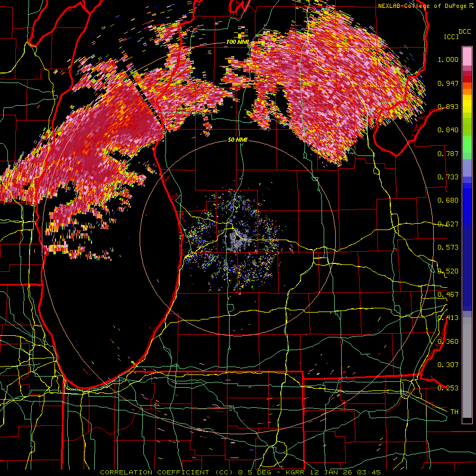Select the 0.573 scale value
Screen dimensions: 476x476
coord(448,248)
